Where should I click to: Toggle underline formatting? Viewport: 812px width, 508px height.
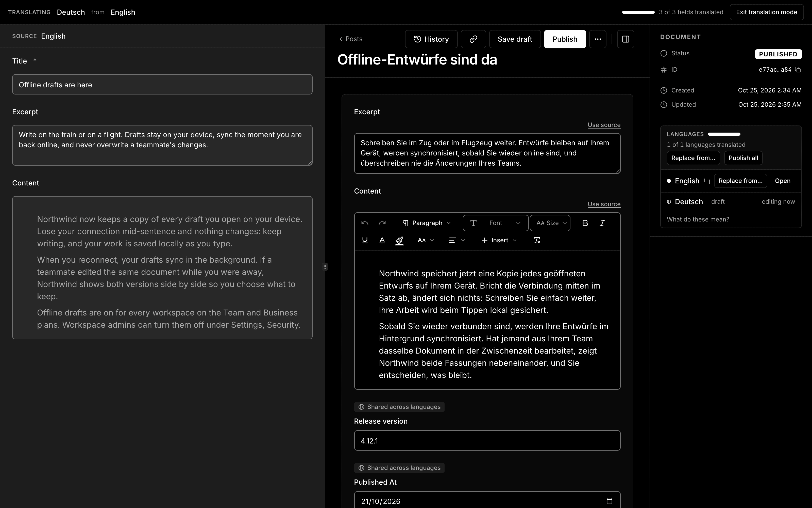(365, 240)
